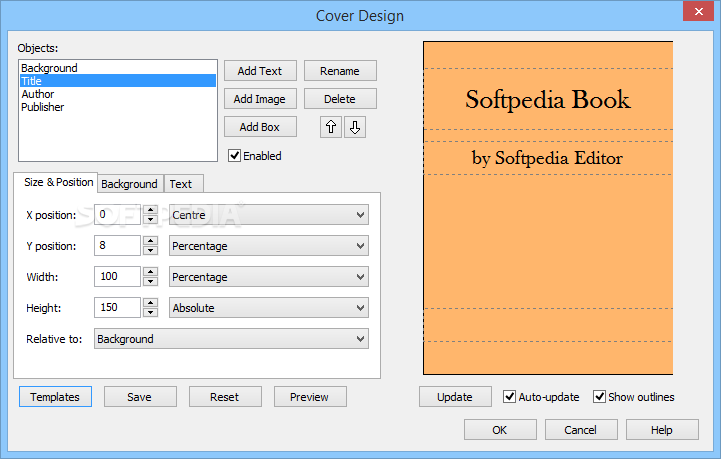The height and width of the screenshot is (459, 721).
Task: Close the Cover Design dialog
Action: (x=698, y=11)
